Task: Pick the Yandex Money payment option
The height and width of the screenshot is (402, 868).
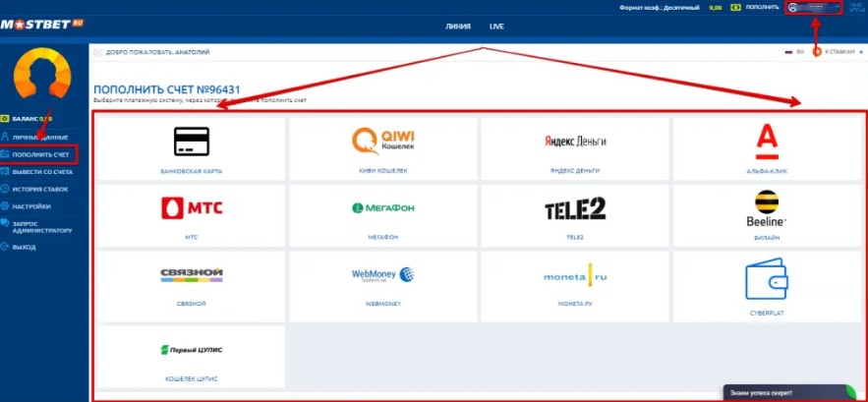Action: point(574,141)
